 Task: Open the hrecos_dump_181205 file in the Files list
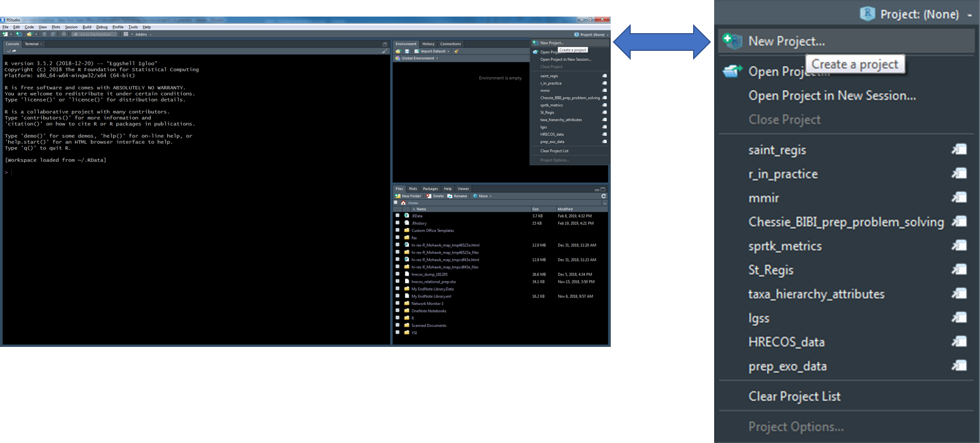pos(429,274)
